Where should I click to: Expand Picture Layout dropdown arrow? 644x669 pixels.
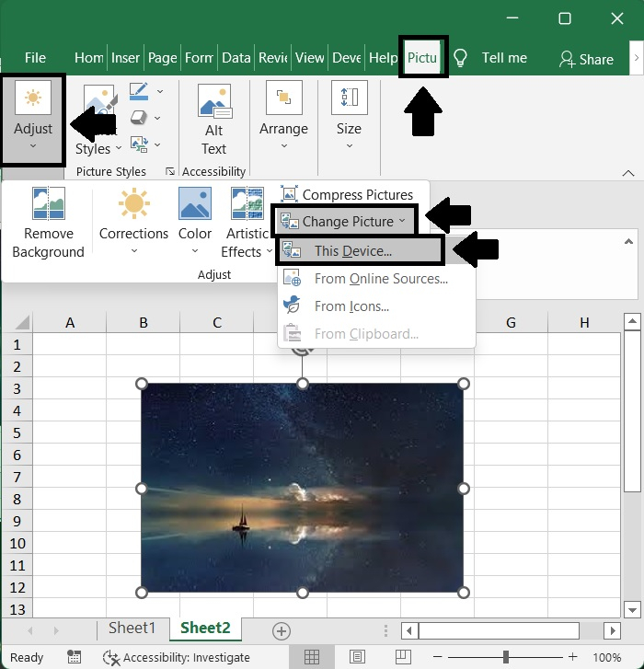click(157, 144)
